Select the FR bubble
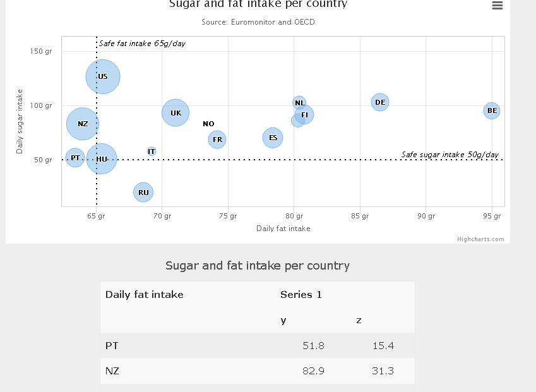536x392 pixels. click(217, 140)
